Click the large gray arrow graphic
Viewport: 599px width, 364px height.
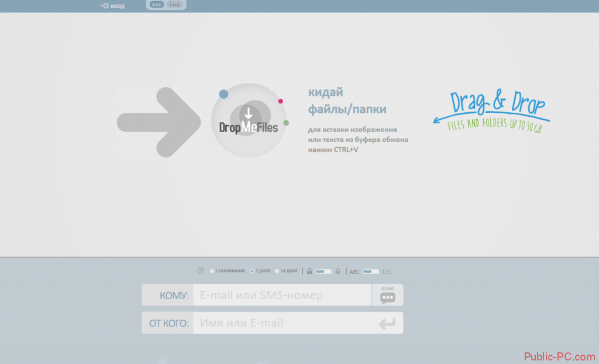pos(159,122)
